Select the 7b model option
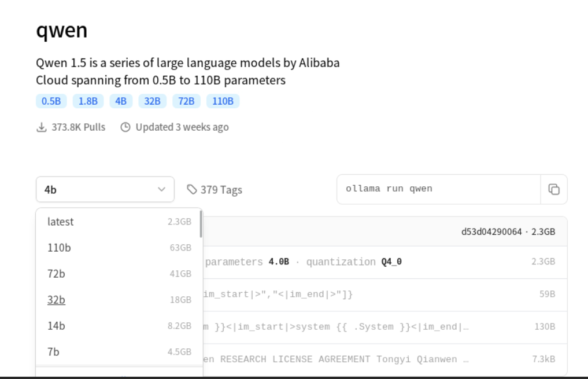The width and height of the screenshot is (588, 379). pos(53,352)
